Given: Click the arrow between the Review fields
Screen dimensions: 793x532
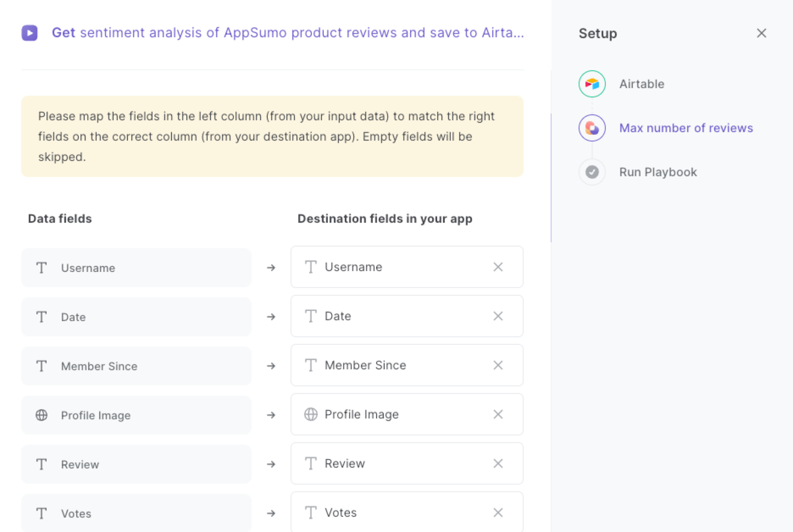Looking at the screenshot, I should (271, 464).
